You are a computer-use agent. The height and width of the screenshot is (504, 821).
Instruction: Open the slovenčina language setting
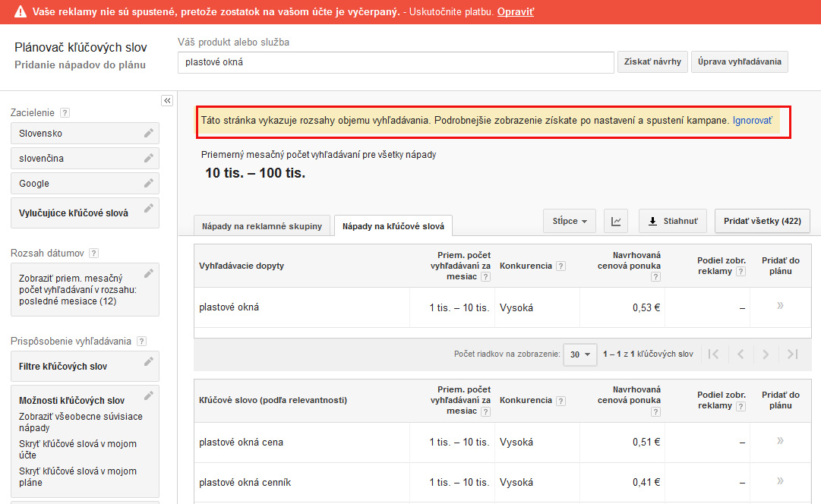85,158
